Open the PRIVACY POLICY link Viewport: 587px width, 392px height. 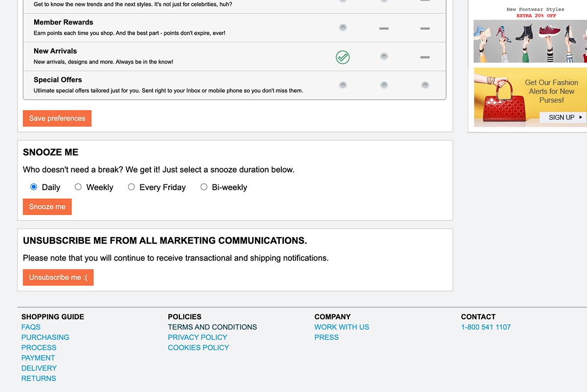198,337
